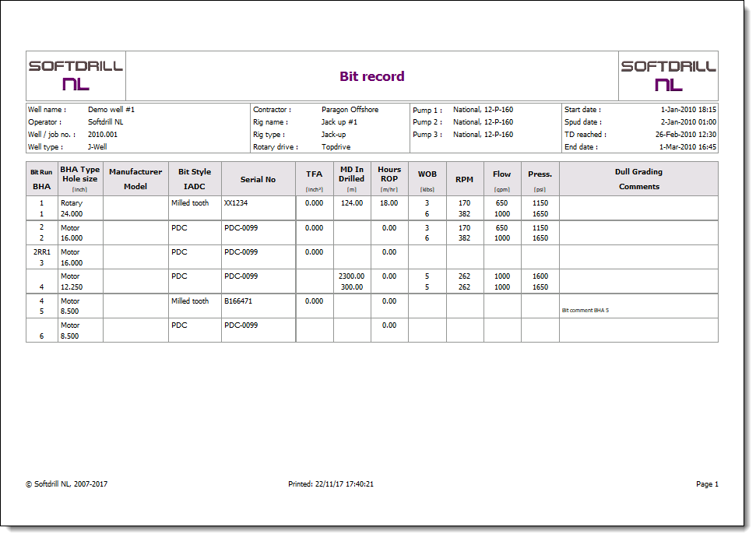The image size is (756, 538).
Task: Select serial number B166471 cell
Action: click(x=238, y=301)
